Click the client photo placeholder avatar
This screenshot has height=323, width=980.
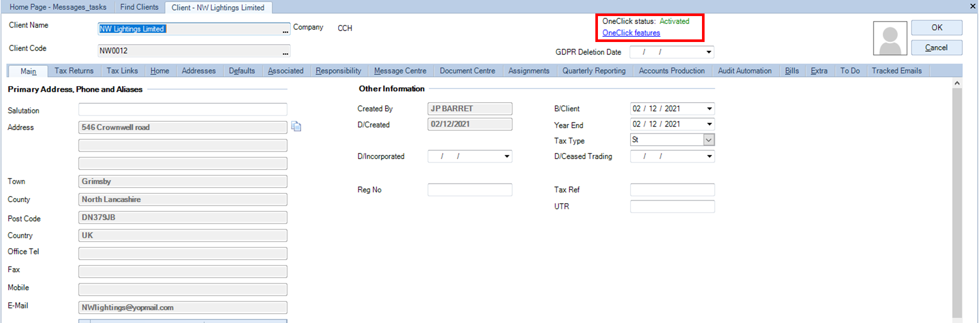tap(890, 38)
